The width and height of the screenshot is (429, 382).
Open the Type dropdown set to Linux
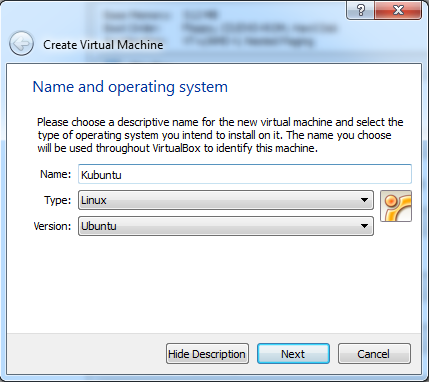[x=226, y=200]
